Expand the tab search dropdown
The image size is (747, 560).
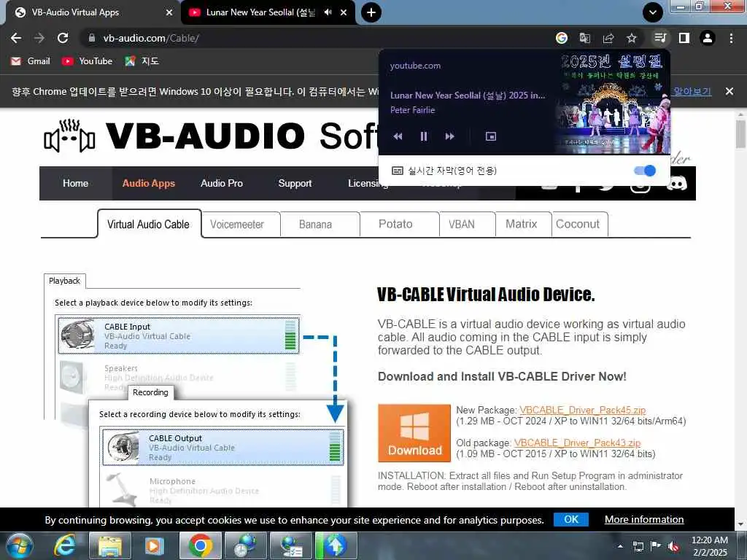(653, 12)
